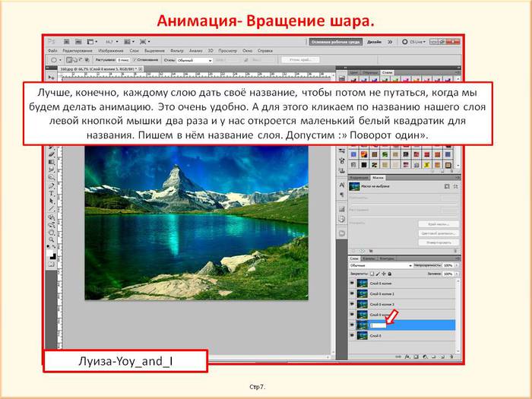Image resolution: width=532 pixels, height=399 pixels.
Task: Open the Стиль selection style dropdown
Action: 195,60
